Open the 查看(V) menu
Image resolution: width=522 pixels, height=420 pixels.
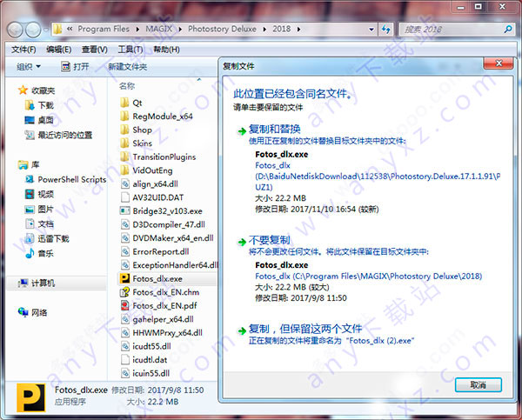(x=95, y=50)
